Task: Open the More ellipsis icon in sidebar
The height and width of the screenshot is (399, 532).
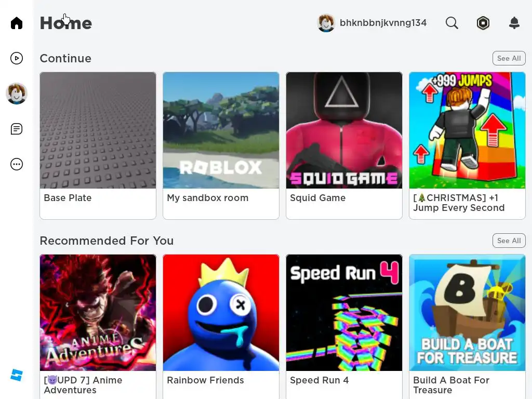Action: [16, 164]
